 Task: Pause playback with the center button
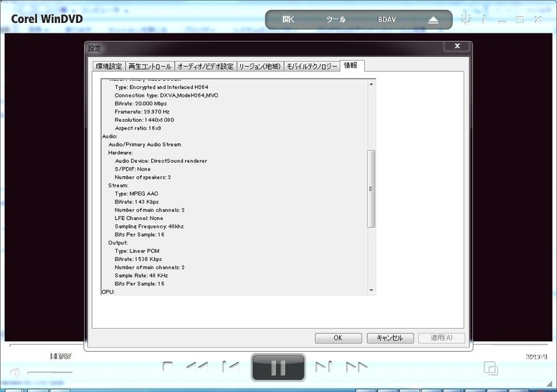coord(278,368)
